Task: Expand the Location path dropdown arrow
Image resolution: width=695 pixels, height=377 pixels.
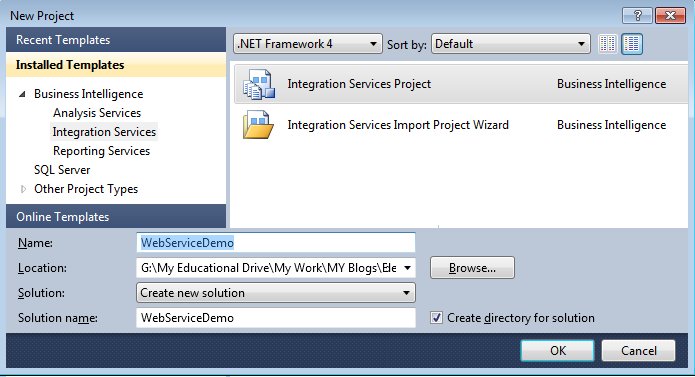Action: point(407,268)
